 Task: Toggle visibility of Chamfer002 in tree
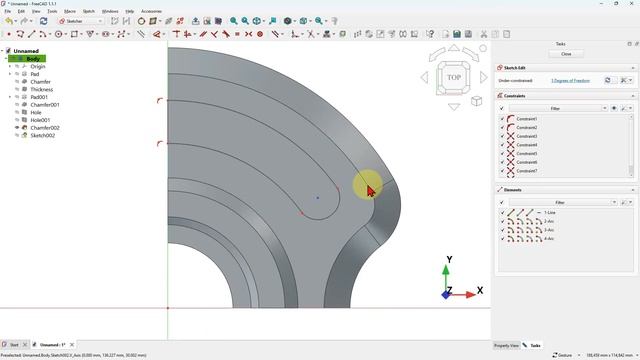pos(17,128)
